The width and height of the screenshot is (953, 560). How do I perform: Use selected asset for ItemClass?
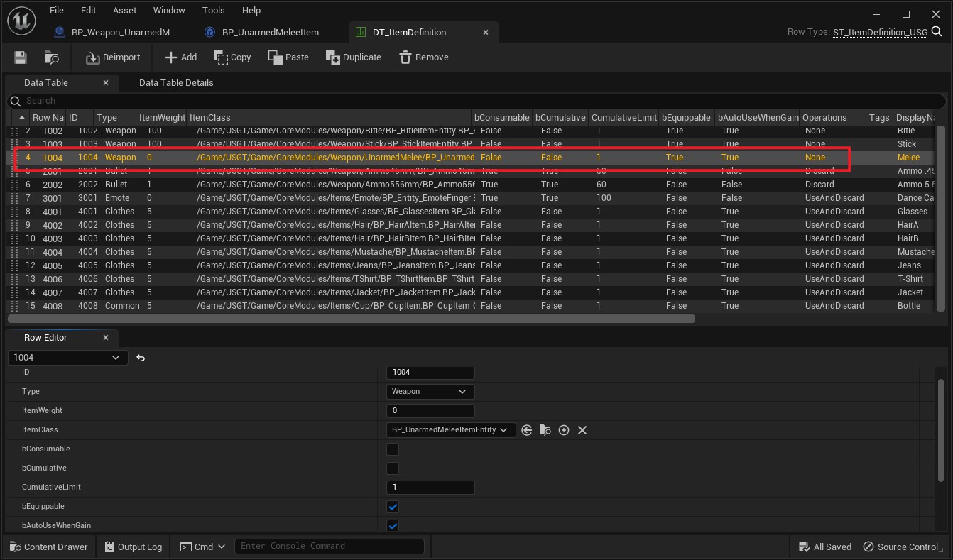click(x=527, y=430)
